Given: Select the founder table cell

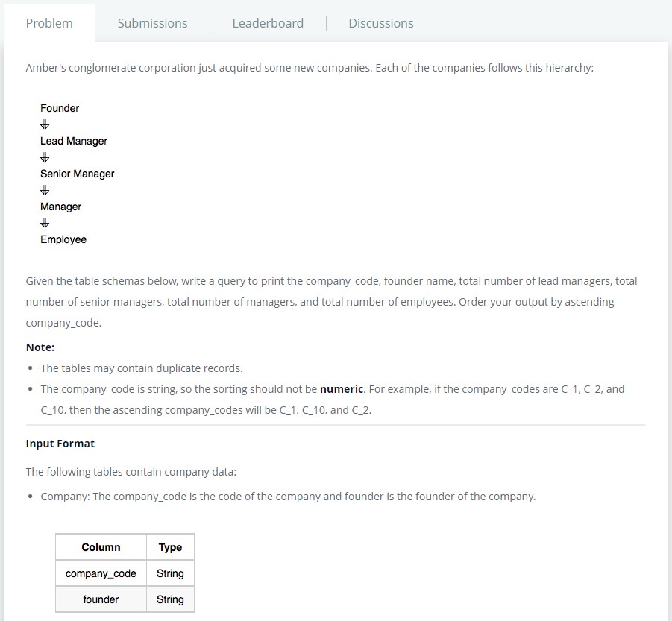Looking at the screenshot, I should coord(101,599).
